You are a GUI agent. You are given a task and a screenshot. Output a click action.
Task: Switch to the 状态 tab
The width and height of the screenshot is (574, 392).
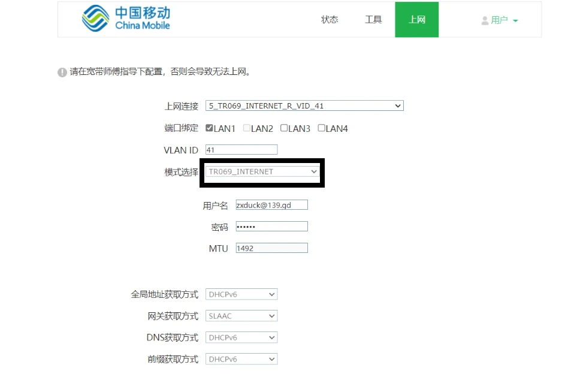pos(330,20)
